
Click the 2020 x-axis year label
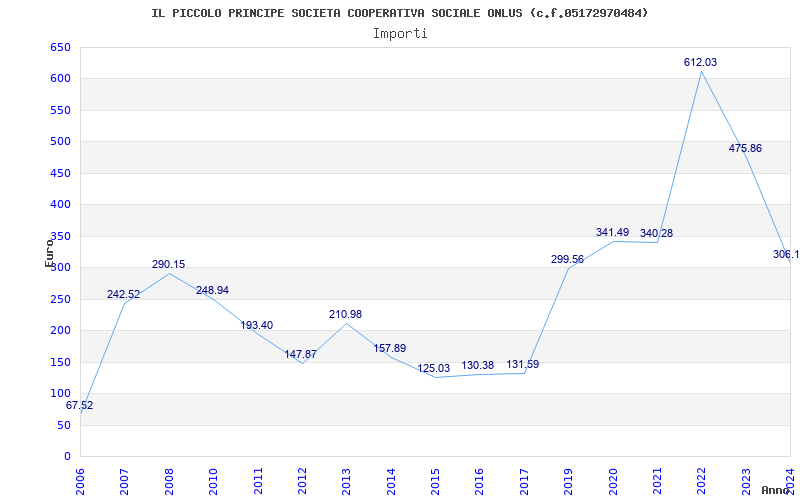(613, 481)
